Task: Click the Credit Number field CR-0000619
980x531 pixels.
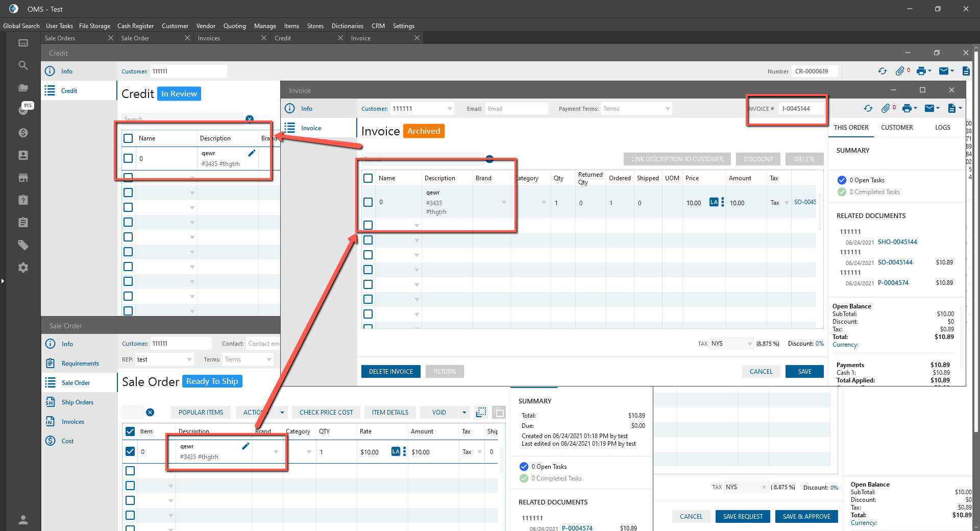Action: [815, 71]
